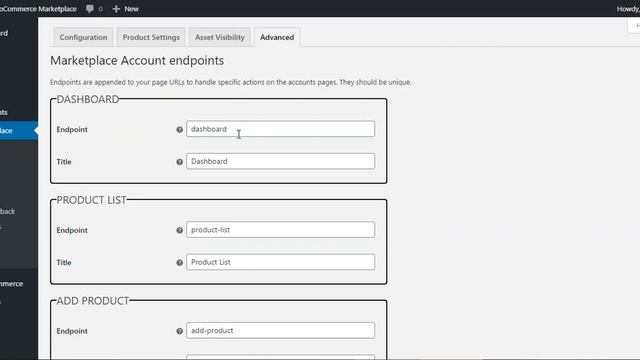Open the Asset Visibility tab

[x=220, y=37]
